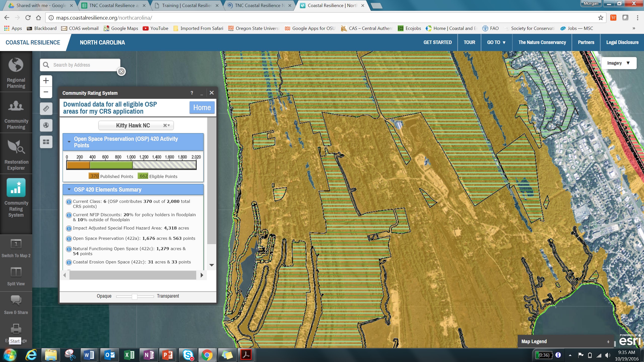The image size is (644, 362).
Task: Open the GO TO menu
Action: coord(496,42)
